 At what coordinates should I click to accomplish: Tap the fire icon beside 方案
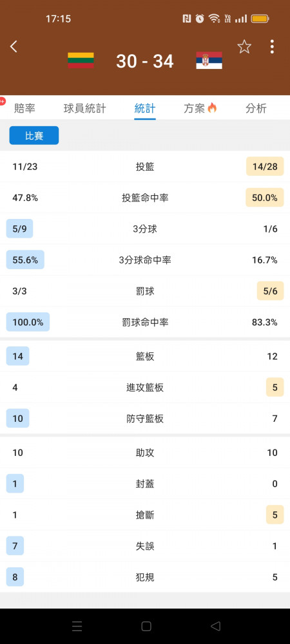(212, 108)
